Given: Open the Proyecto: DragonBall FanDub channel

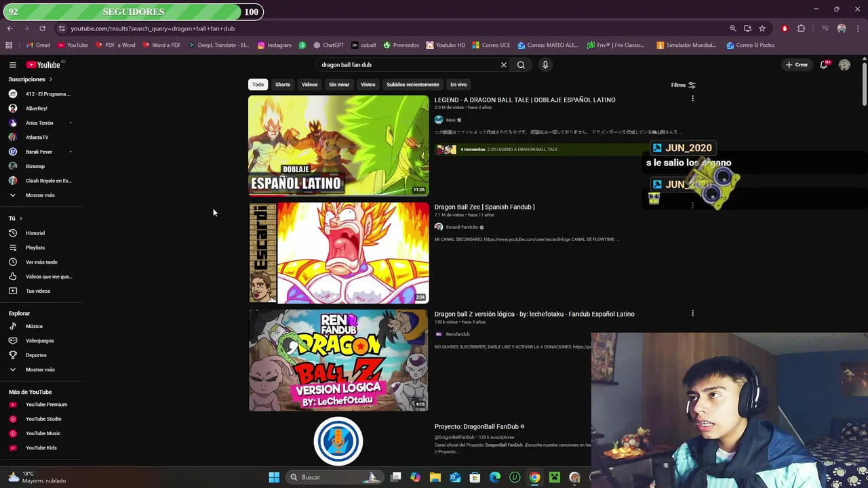Looking at the screenshot, I should click(x=477, y=426).
